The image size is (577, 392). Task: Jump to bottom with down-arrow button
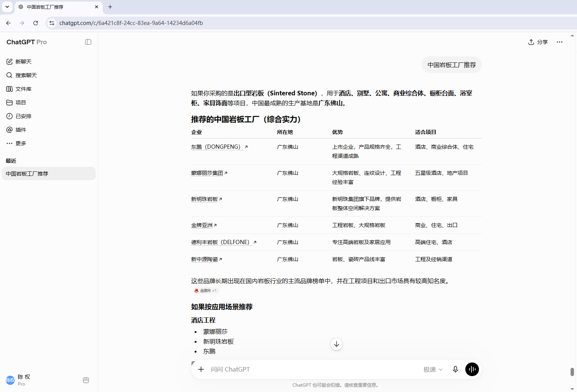tap(337, 344)
